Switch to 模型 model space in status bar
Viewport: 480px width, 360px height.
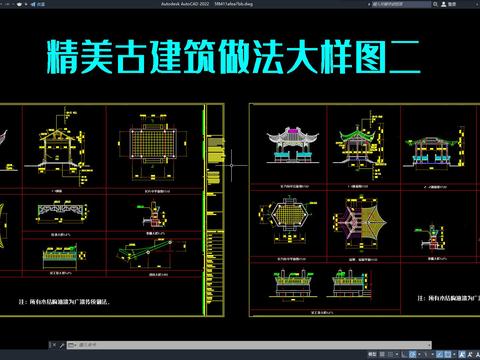pos(372,354)
